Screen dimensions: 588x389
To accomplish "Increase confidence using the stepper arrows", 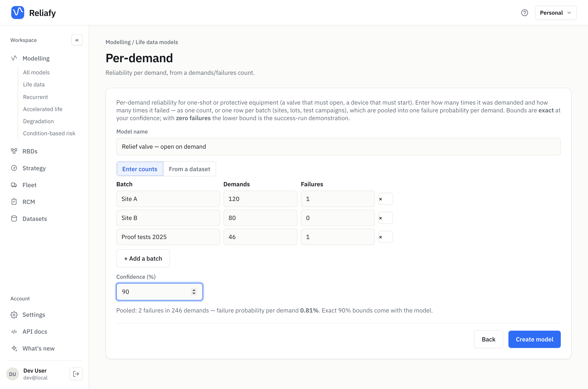I will (x=194, y=290).
